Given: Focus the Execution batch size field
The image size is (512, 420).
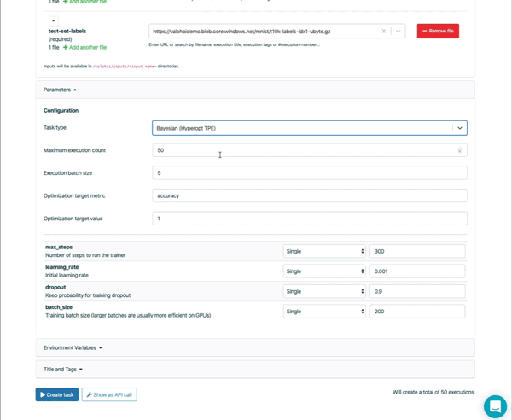Looking at the screenshot, I should pyautogui.click(x=309, y=172).
